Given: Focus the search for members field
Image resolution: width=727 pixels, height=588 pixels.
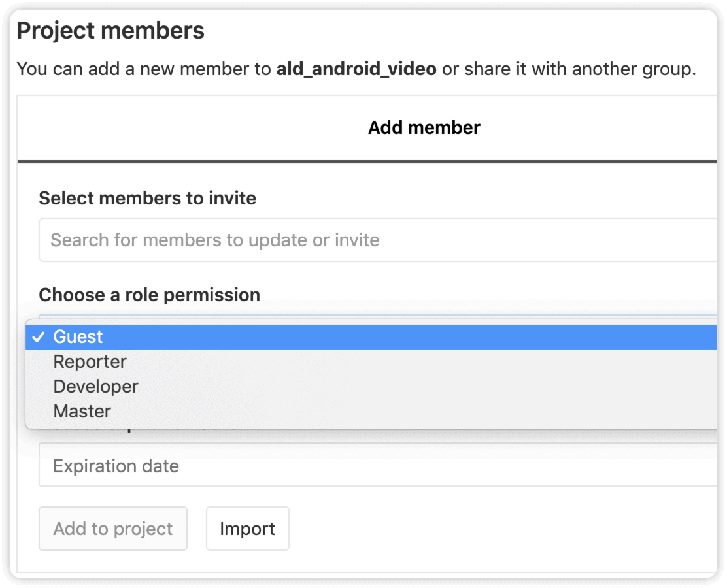Looking at the screenshot, I should [x=378, y=240].
